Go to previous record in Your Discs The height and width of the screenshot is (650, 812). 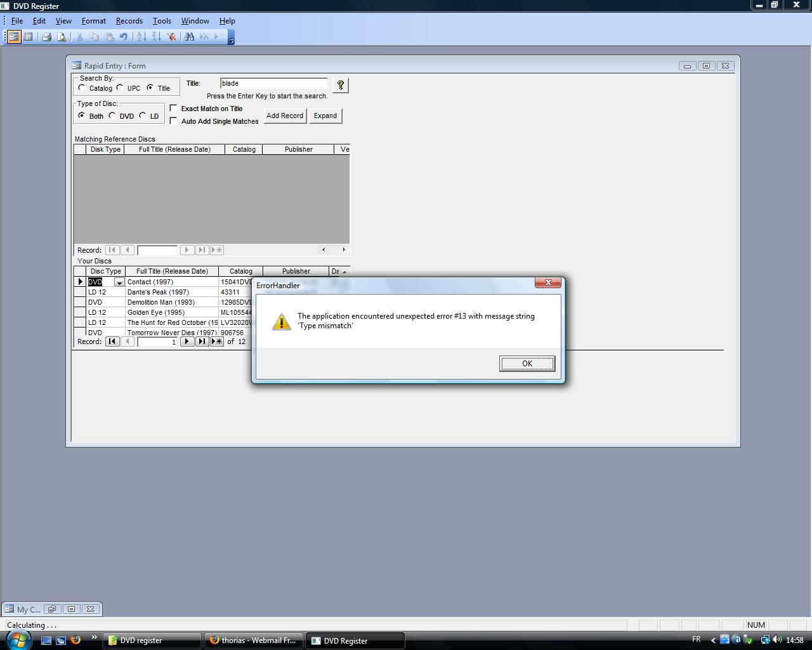pos(128,342)
